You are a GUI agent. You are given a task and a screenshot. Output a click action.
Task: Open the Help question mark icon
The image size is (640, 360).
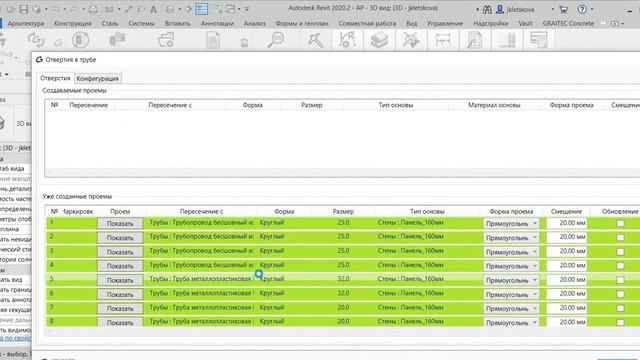[x=582, y=9]
